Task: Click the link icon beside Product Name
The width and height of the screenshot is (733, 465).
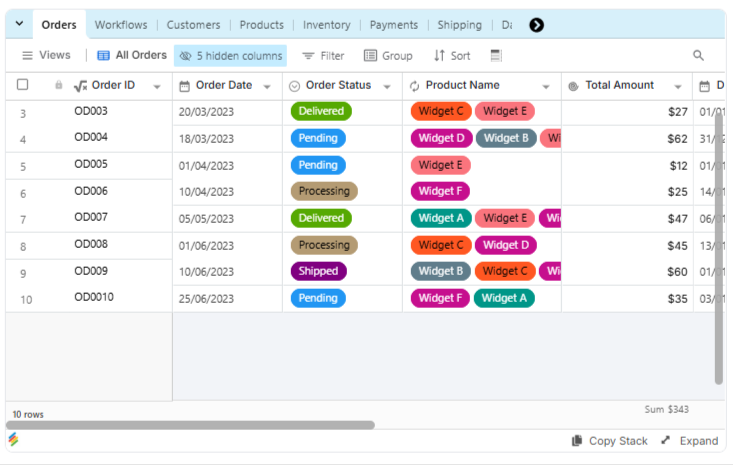Action: [x=415, y=86]
